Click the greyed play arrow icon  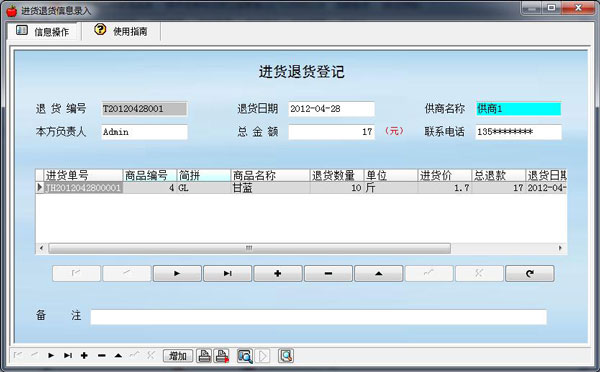click(263, 356)
